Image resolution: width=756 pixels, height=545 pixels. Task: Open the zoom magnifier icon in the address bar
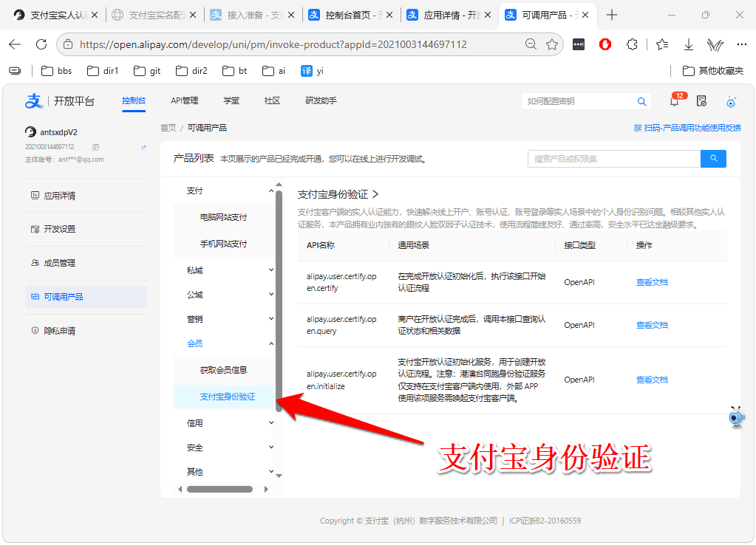tap(531, 44)
